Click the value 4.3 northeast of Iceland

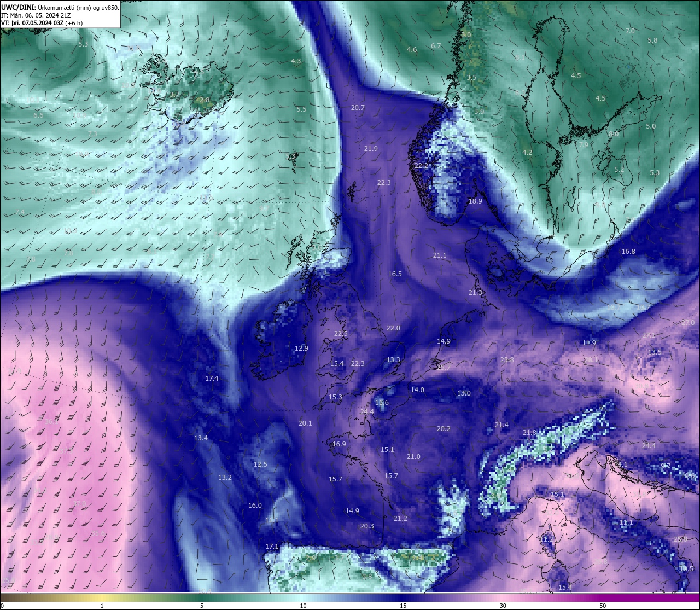pyautogui.click(x=296, y=61)
